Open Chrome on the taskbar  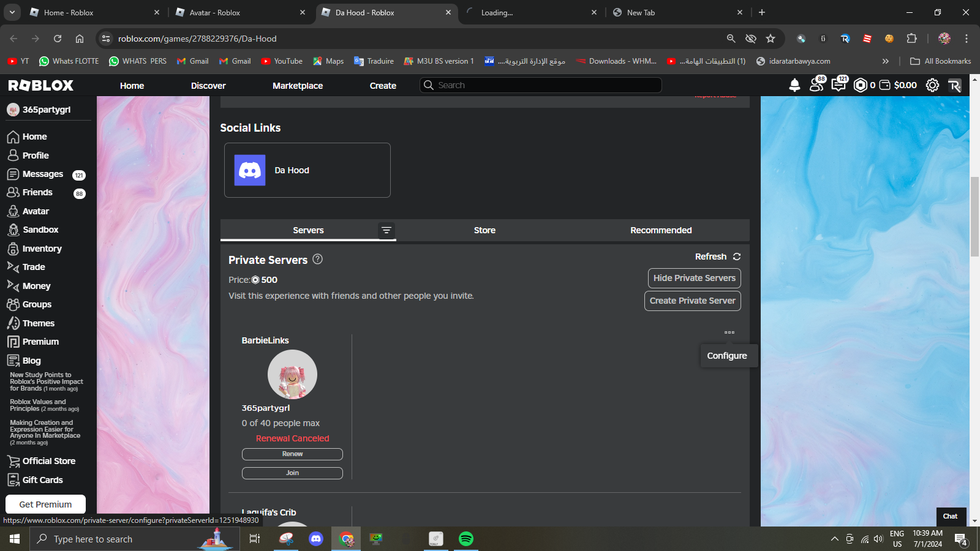[x=347, y=539]
